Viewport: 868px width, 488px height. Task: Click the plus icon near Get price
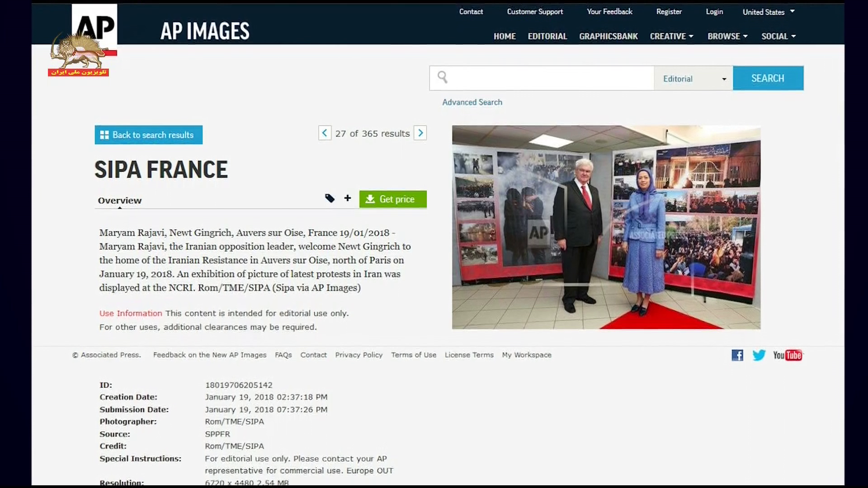[x=347, y=198]
